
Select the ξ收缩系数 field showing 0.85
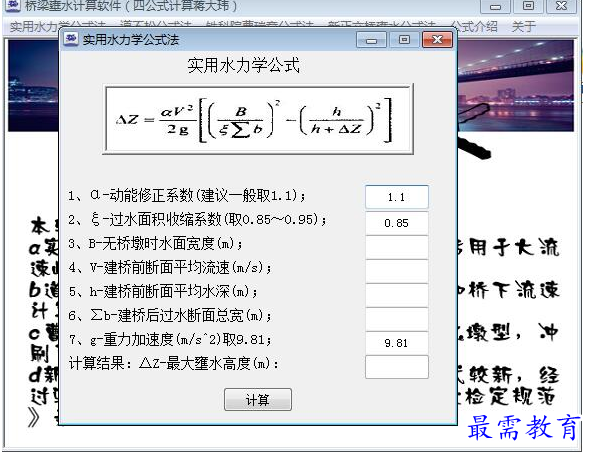(x=396, y=223)
